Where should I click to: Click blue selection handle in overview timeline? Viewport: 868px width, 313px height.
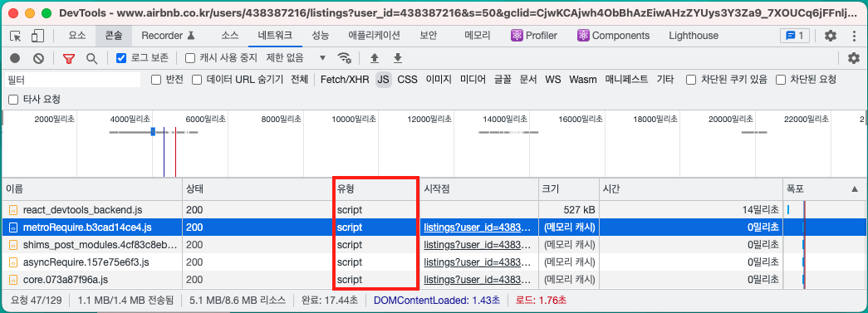[153, 131]
